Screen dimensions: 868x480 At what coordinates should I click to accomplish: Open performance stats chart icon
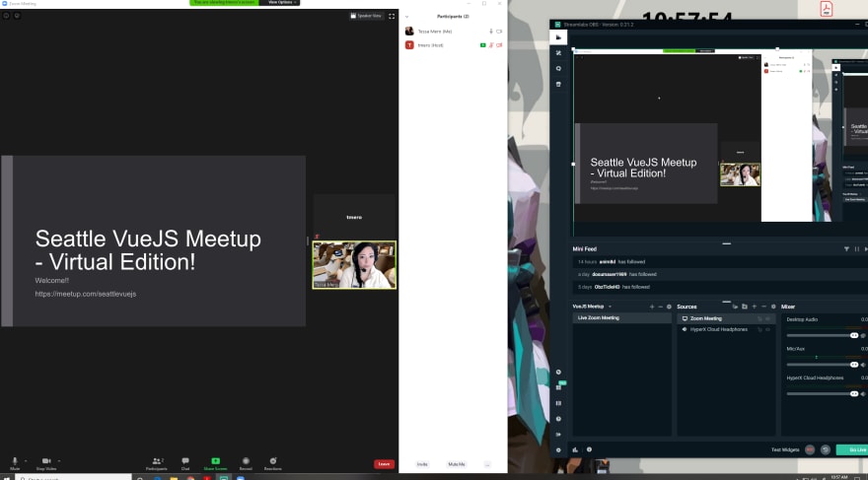coord(575,449)
